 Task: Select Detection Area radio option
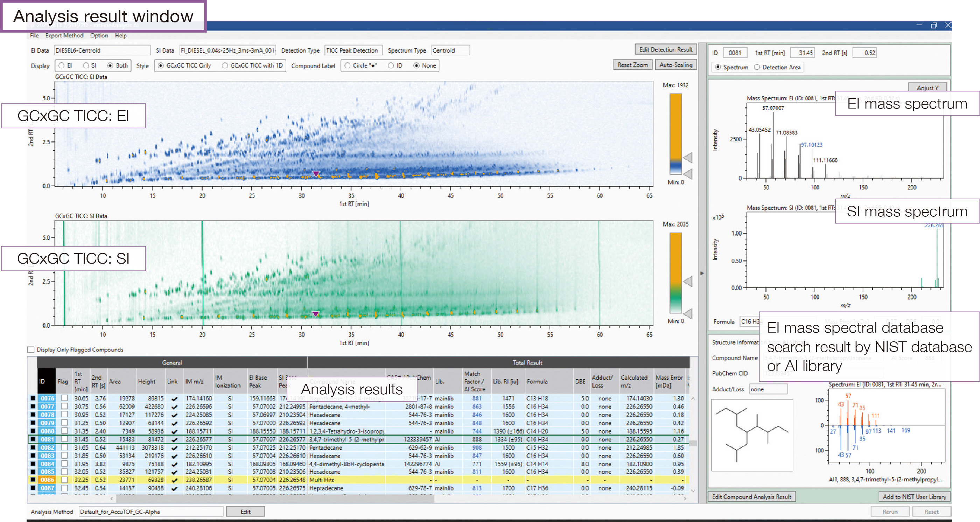(757, 67)
